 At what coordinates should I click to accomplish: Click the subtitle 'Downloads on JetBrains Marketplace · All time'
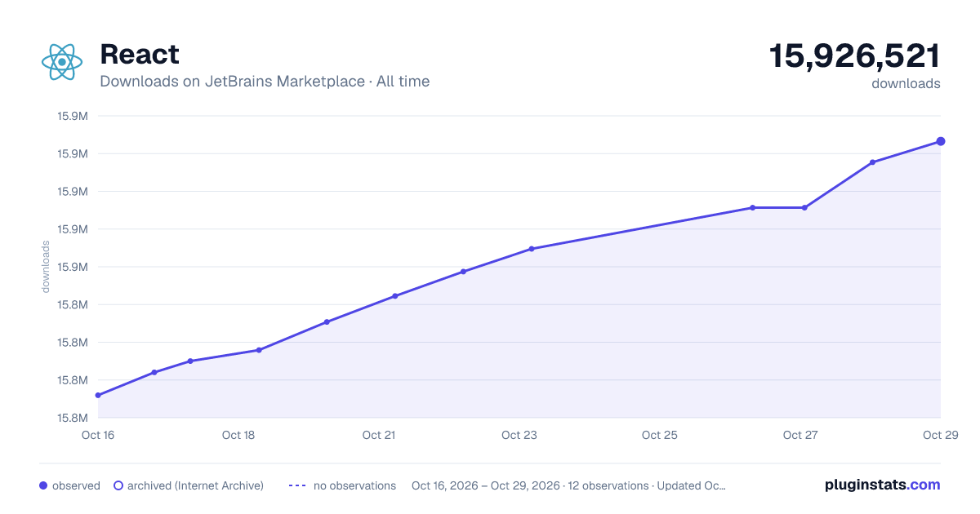point(265,82)
